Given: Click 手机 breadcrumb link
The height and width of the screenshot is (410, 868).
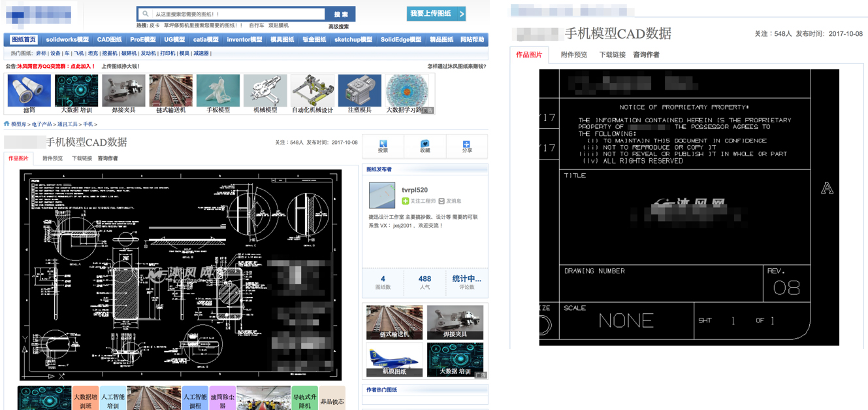Looking at the screenshot, I should click(88, 124).
